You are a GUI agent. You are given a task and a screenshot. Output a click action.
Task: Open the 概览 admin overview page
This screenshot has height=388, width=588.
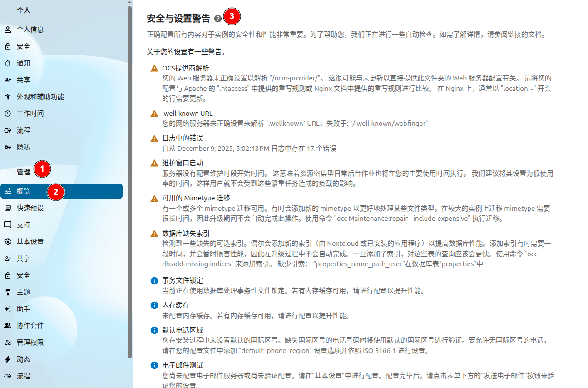click(24, 191)
